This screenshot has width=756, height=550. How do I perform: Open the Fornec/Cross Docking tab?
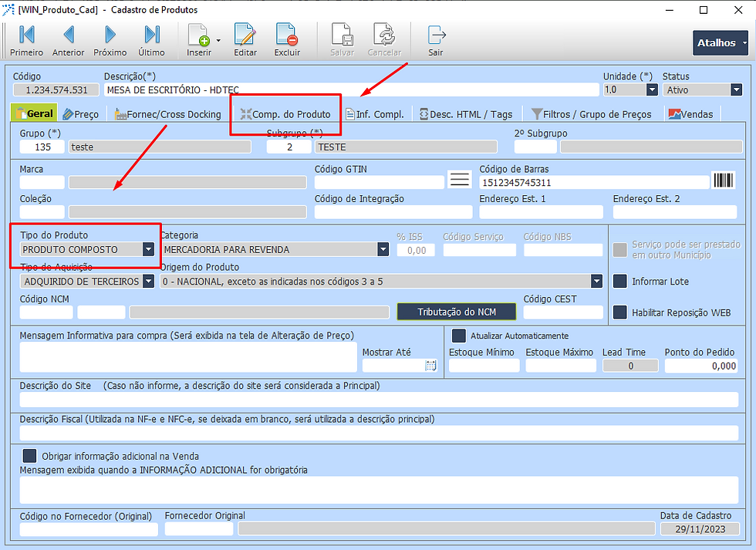click(x=168, y=114)
